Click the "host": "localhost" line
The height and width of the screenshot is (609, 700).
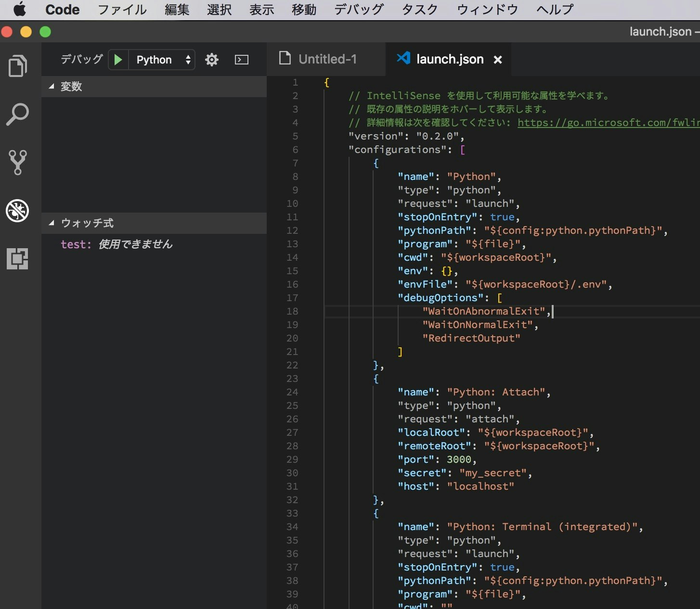pyautogui.click(x=456, y=486)
